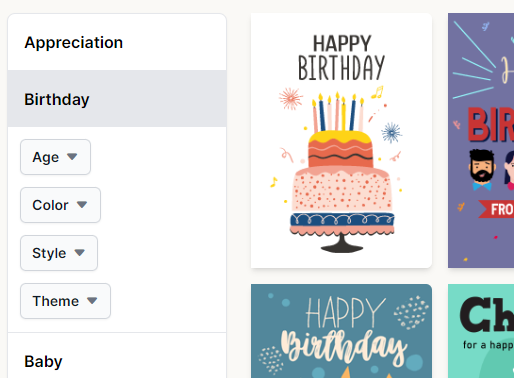This screenshot has height=378, width=514.
Task: Open the Baby category
Action: point(117,356)
